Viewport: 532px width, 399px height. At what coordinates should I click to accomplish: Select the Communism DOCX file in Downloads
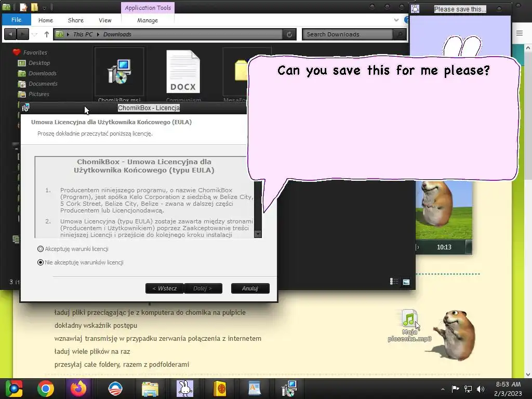click(183, 72)
